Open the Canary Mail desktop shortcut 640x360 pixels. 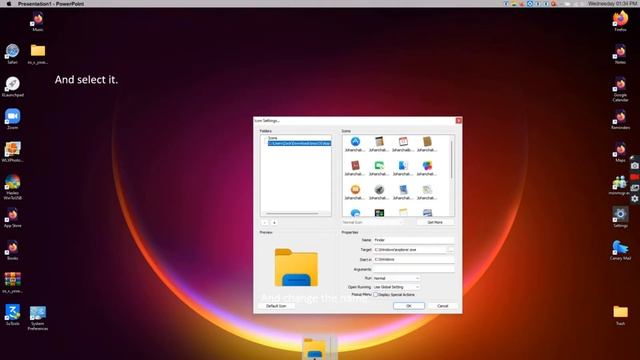pyautogui.click(x=620, y=250)
